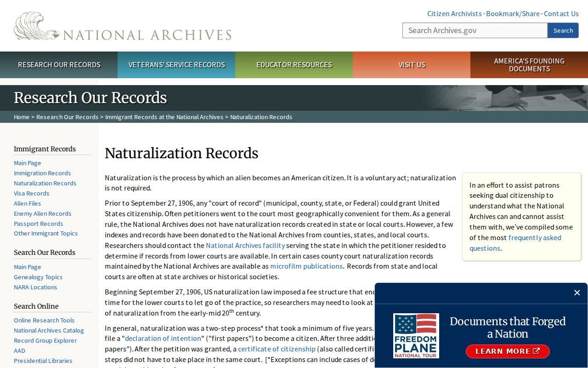Image resolution: width=588 pixels, height=368 pixels.
Task: Open Passport Records sidebar link
Action: click(38, 224)
